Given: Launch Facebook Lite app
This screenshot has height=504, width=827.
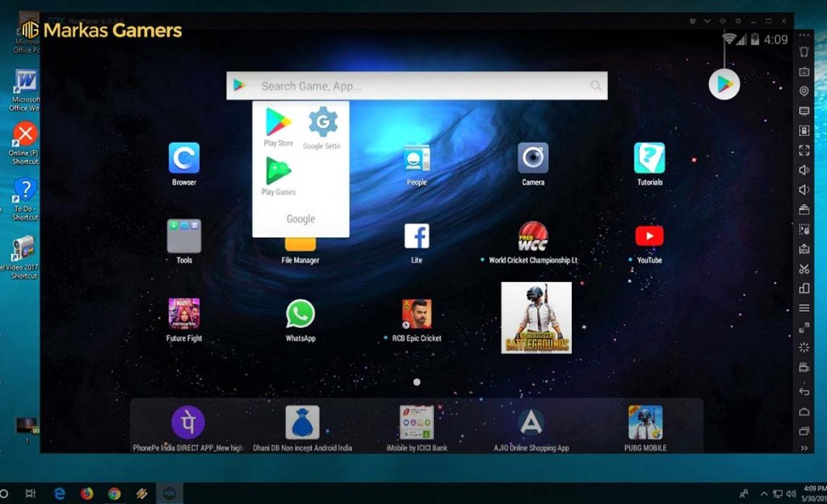Looking at the screenshot, I should pos(417,236).
